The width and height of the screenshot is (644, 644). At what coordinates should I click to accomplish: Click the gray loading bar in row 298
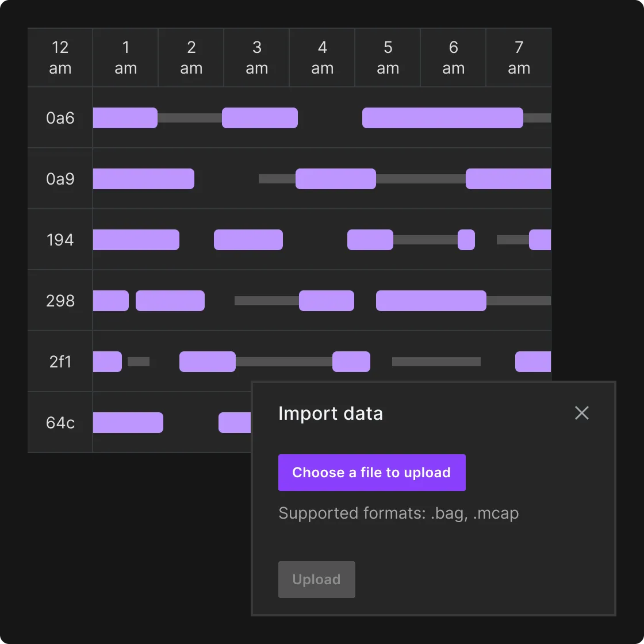tap(266, 300)
